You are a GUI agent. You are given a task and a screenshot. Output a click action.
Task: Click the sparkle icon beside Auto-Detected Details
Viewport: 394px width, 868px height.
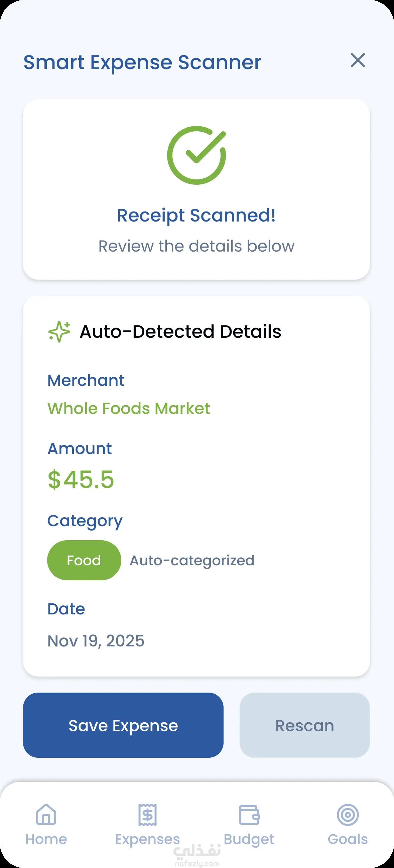(59, 331)
